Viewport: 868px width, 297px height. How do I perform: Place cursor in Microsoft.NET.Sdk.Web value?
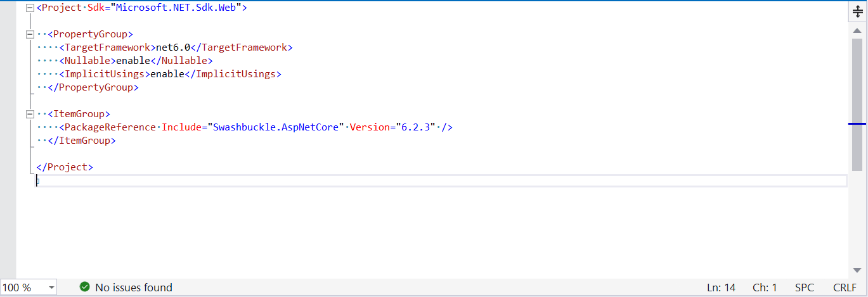(x=176, y=8)
